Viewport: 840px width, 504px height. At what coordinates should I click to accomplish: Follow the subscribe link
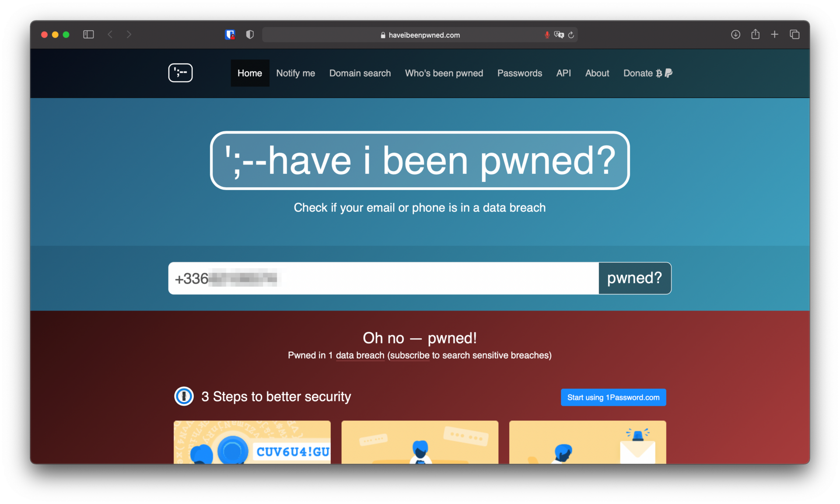click(409, 356)
